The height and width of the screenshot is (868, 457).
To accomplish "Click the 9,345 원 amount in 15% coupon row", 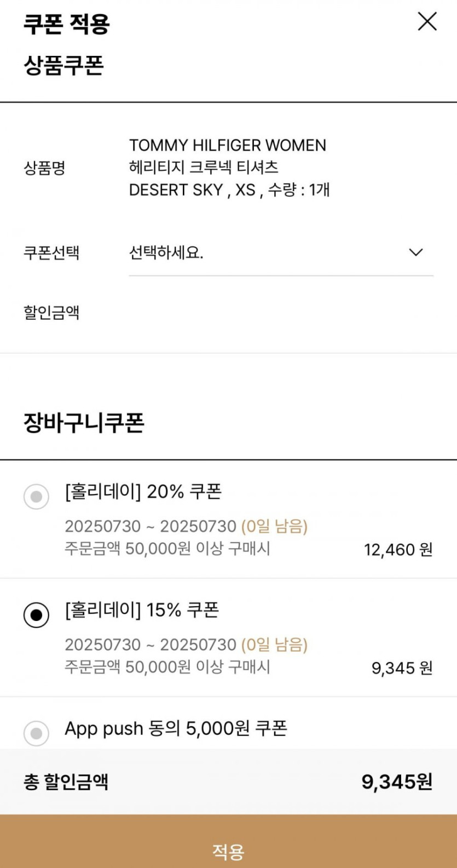I will pos(402,668).
